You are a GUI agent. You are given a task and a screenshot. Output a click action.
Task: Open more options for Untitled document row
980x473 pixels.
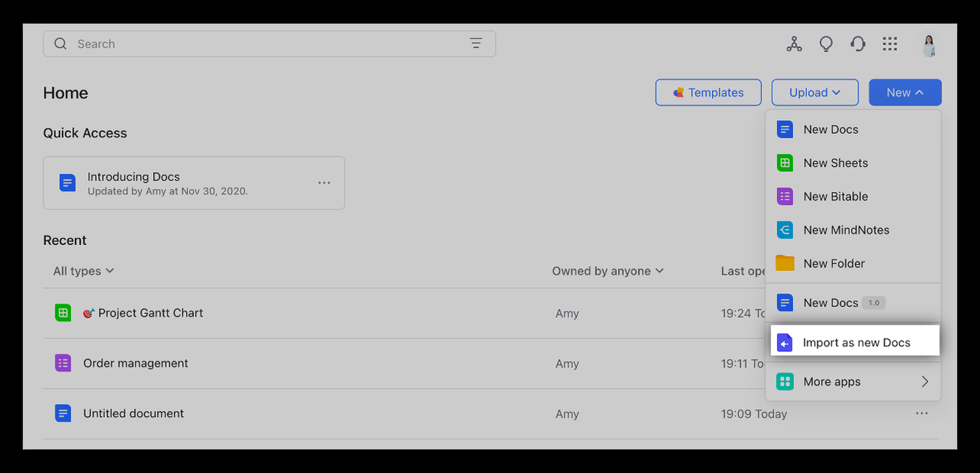tap(922, 413)
